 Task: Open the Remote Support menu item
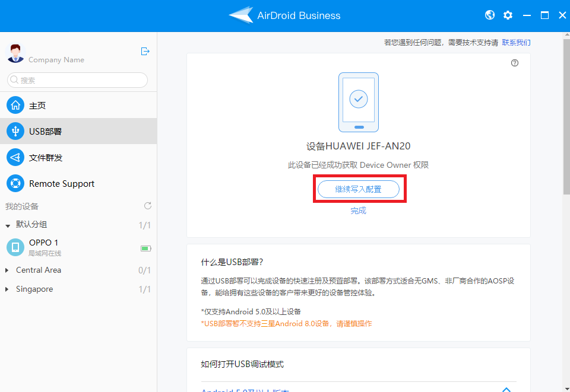[78, 183]
